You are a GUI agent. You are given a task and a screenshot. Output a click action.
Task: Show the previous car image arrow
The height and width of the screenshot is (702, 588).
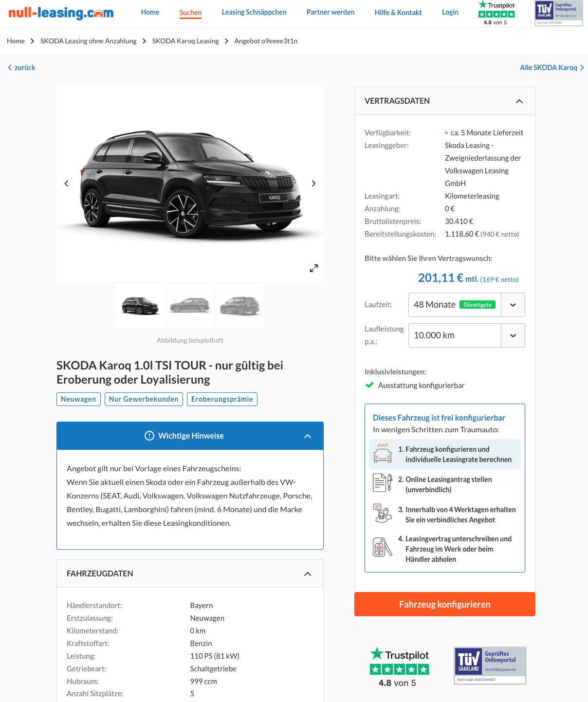(67, 184)
